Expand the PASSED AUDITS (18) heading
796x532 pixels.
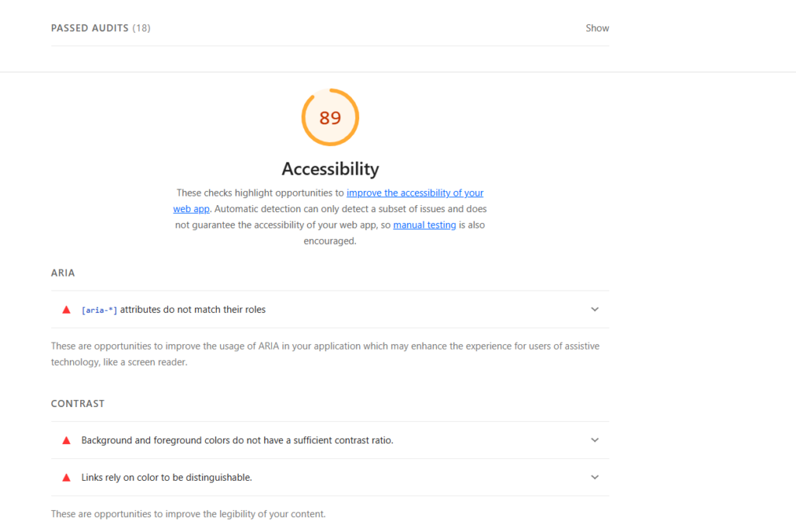tap(100, 28)
